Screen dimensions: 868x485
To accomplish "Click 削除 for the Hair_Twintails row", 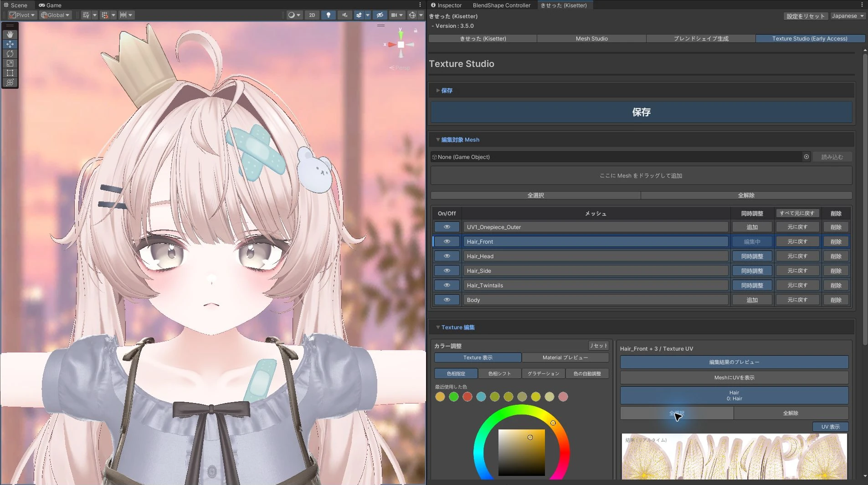I will [836, 285].
